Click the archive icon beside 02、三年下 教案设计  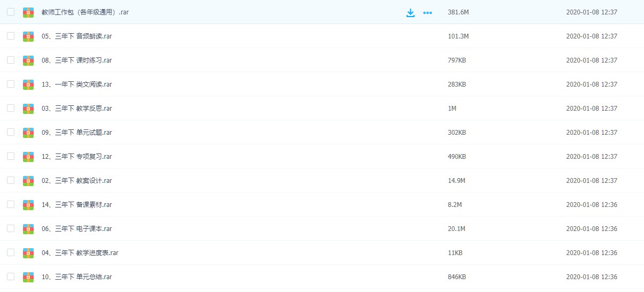tap(28, 181)
